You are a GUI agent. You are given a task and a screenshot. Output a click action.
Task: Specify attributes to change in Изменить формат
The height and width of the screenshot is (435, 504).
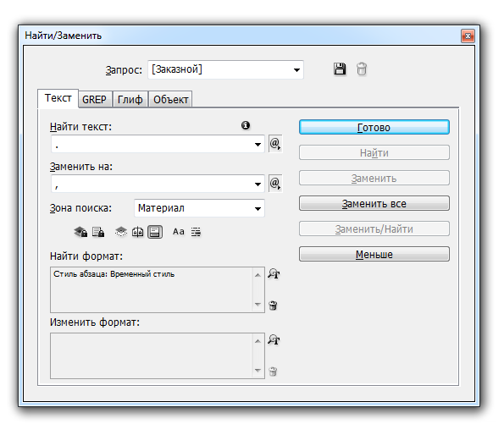point(274,339)
